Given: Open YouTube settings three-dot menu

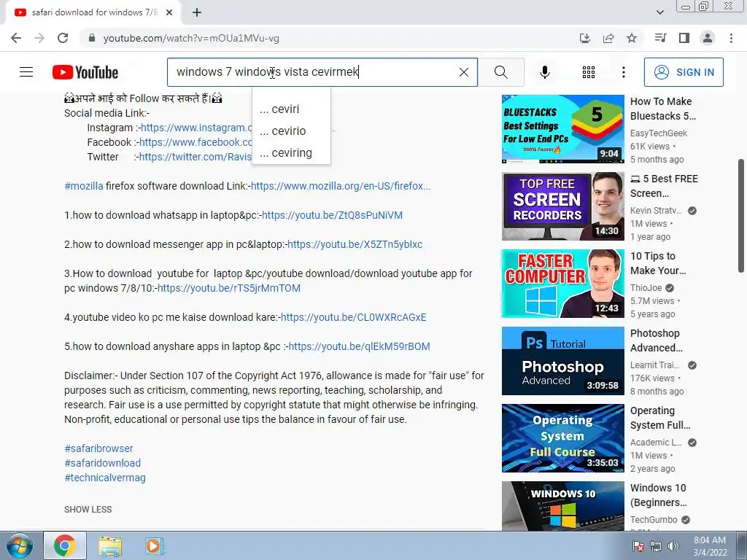Looking at the screenshot, I should tap(623, 72).
